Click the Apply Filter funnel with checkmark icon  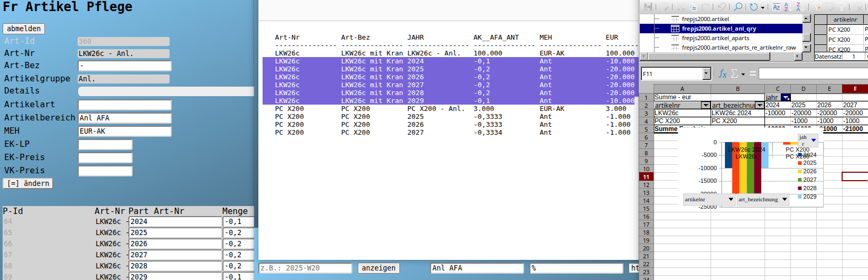coord(830,7)
